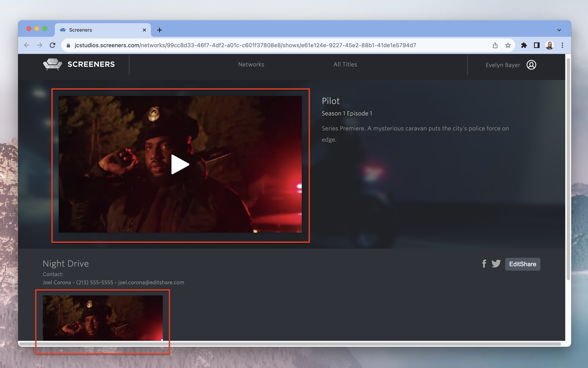Share on Facebook via the Facebook icon
The height and width of the screenshot is (368, 588).
(x=484, y=264)
